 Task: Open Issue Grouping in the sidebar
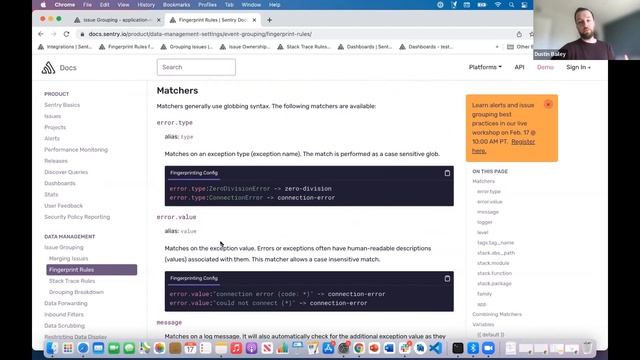pos(64,247)
